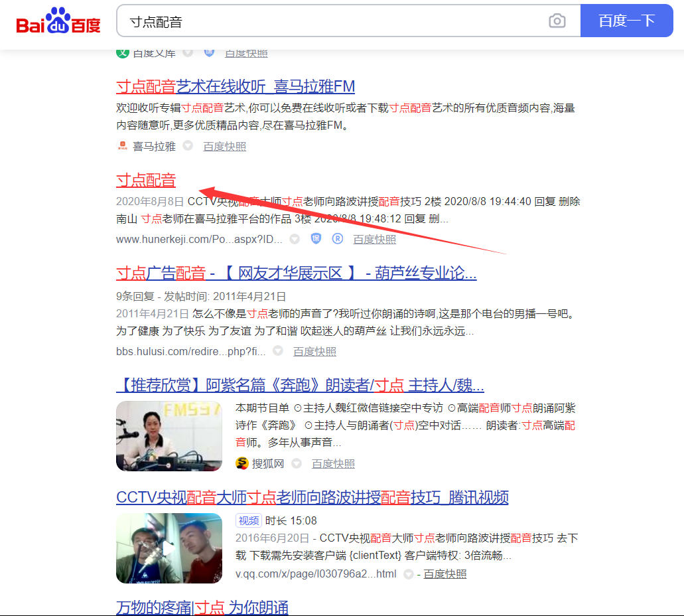
Task: Open 百度快照 for the v.qq.com result
Action: [445, 574]
